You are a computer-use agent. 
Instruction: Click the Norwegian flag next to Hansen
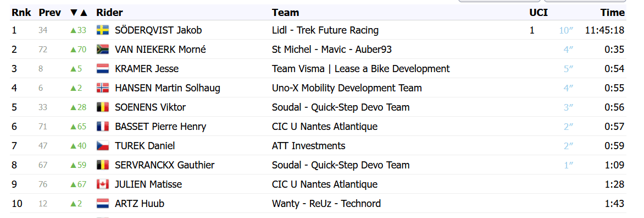click(x=102, y=88)
